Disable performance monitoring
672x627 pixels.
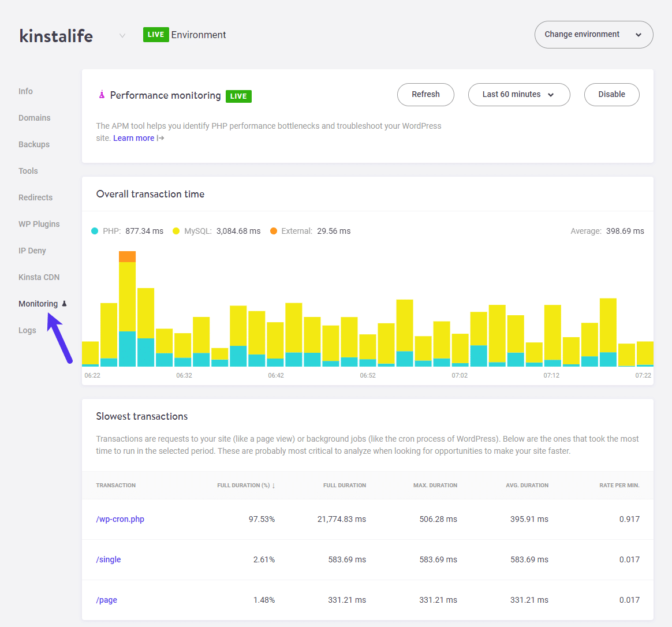(x=611, y=95)
